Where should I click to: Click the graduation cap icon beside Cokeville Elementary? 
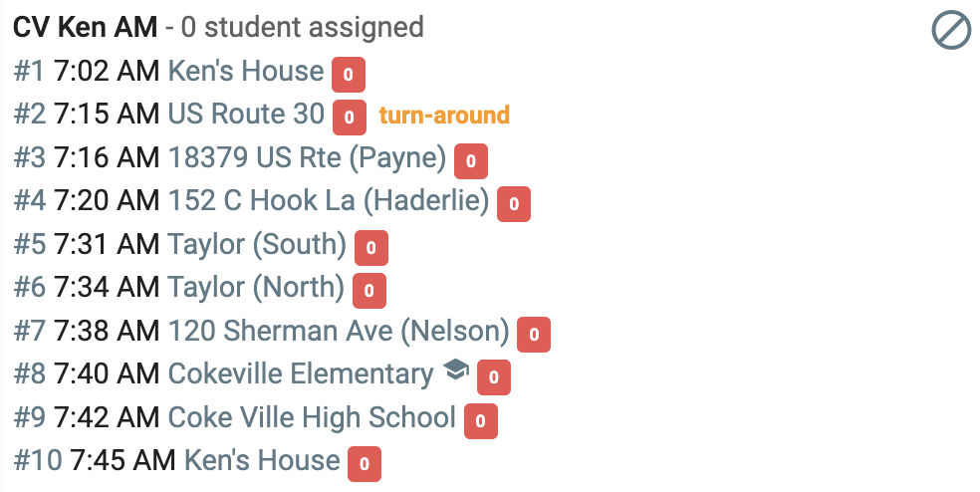456,369
